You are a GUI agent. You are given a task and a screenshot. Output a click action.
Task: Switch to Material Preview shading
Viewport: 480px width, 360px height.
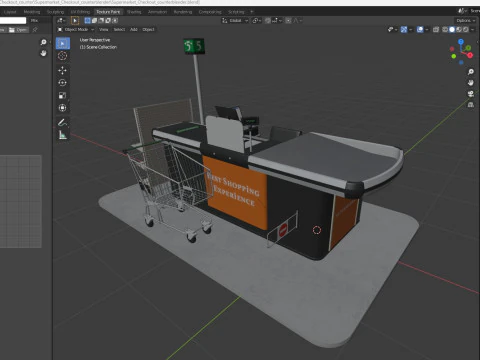459,30
